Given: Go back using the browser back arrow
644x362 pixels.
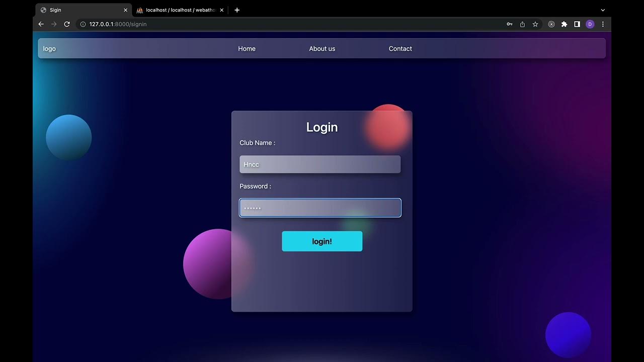Looking at the screenshot, I should click(x=41, y=24).
